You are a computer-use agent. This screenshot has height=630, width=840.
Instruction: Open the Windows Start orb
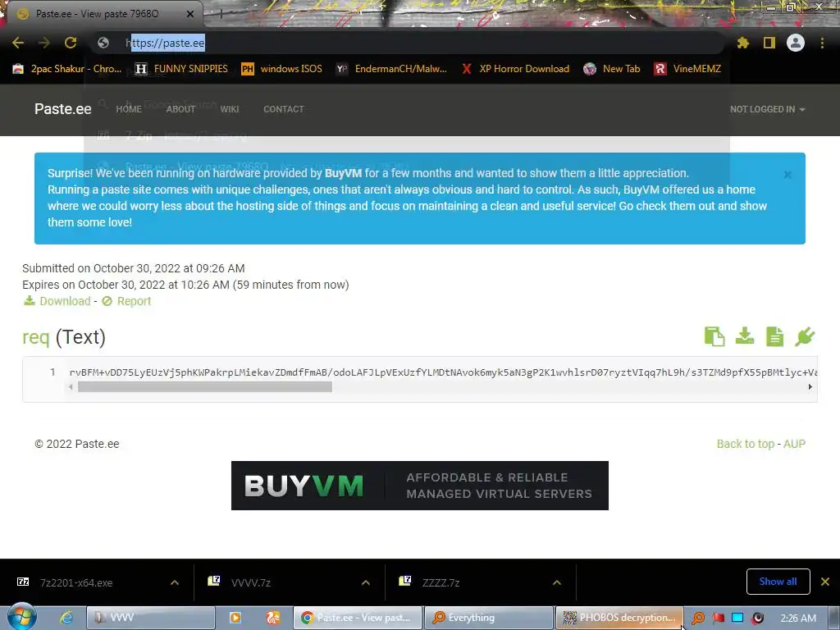[x=22, y=616]
